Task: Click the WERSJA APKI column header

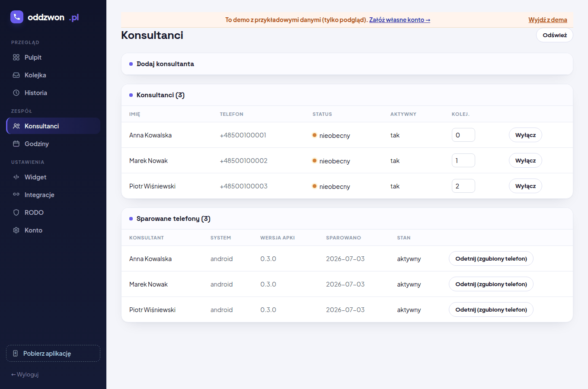Action: [278, 238]
